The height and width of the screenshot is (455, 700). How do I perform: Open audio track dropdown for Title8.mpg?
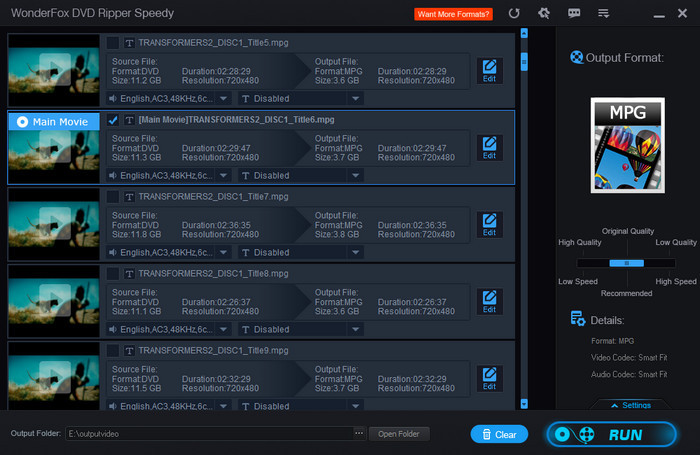click(223, 330)
